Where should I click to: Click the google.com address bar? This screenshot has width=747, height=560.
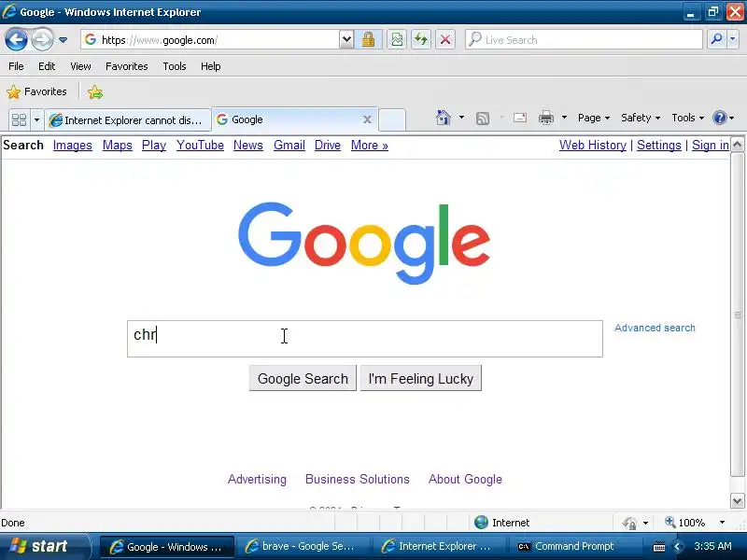210,40
